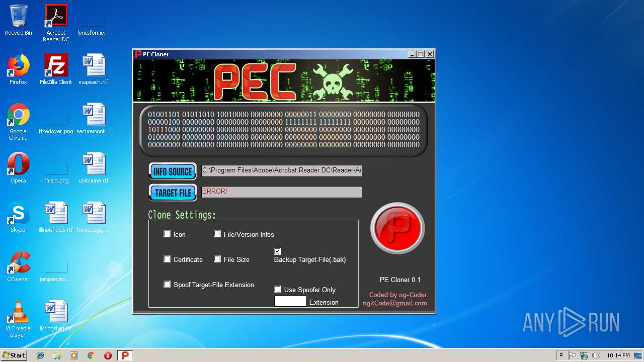Start cloning with the big red P button
Screen dimensions: 644x362
coord(397,228)
